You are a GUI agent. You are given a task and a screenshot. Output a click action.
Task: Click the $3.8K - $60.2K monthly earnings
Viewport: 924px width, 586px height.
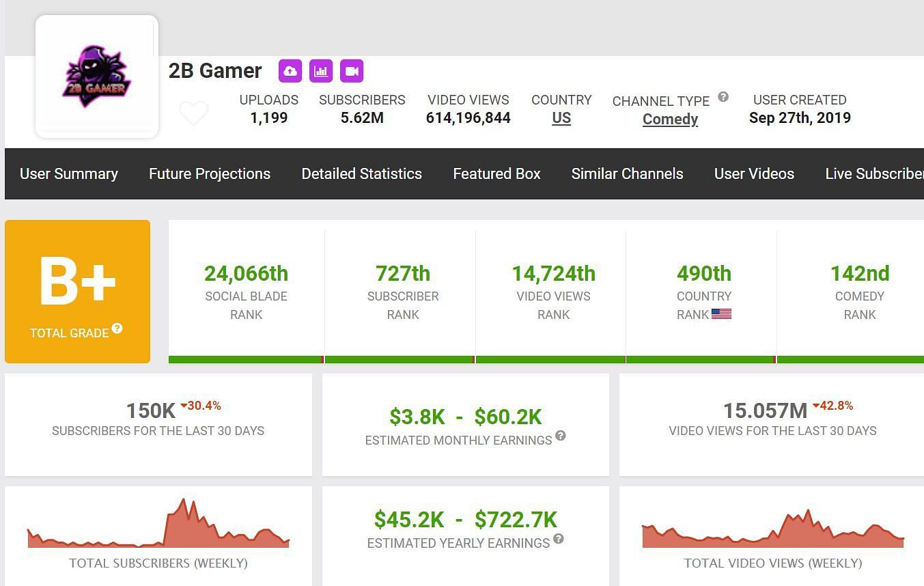[466, 417]
